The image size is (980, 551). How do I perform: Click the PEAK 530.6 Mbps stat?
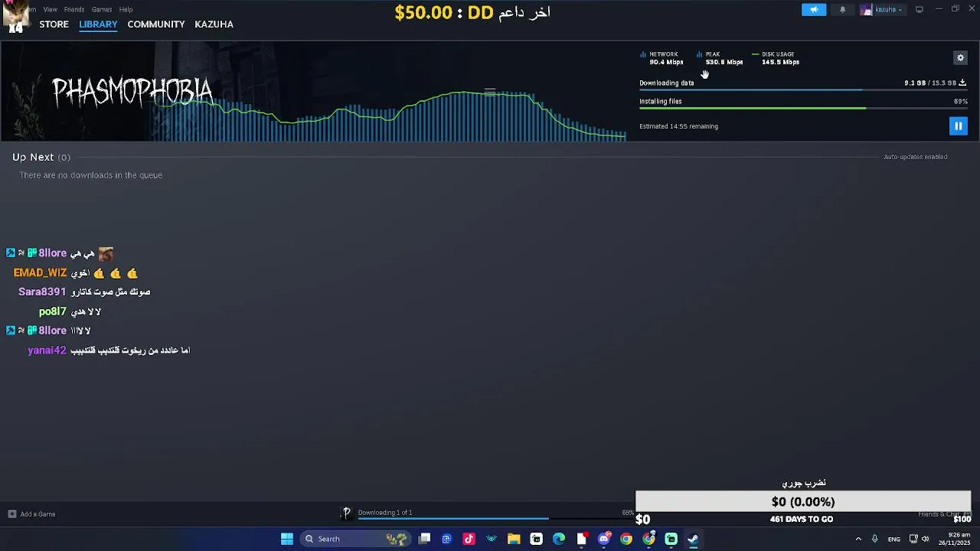[720, 58]
